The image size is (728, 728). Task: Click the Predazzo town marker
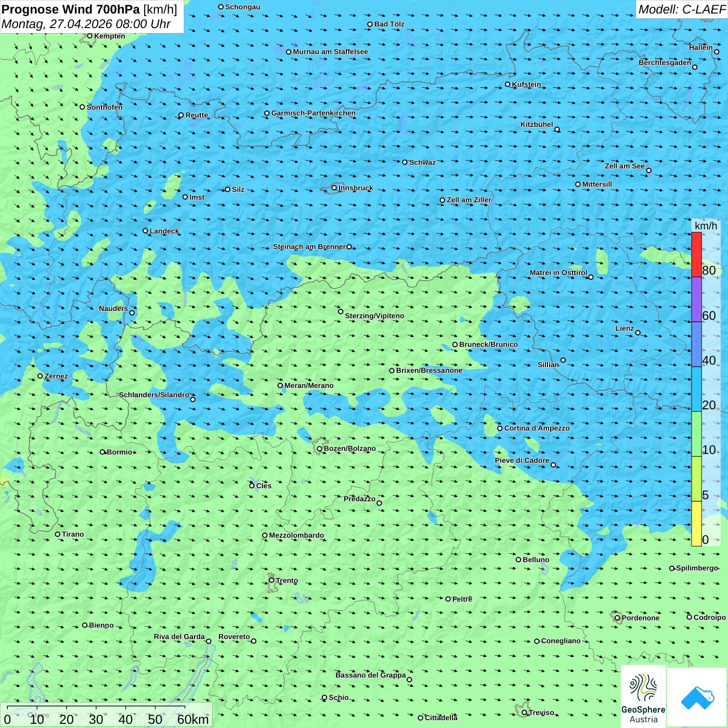(x=379, y=503)
